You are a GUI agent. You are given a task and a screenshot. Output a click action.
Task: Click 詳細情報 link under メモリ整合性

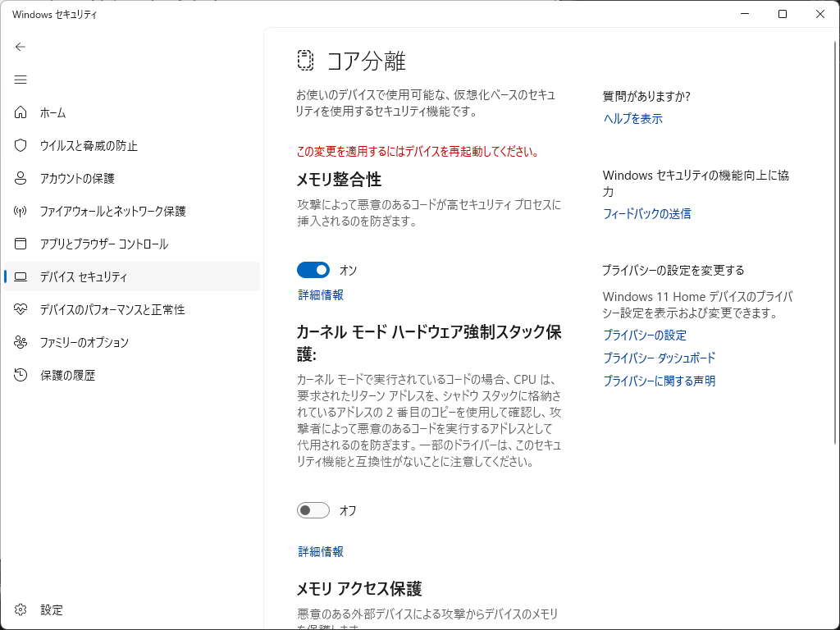(321, 295)
